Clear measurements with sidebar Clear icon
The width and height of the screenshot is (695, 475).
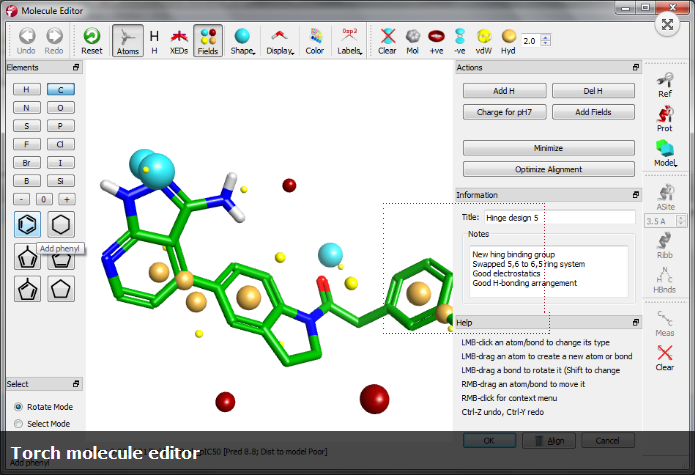click(x=664, y=358)
